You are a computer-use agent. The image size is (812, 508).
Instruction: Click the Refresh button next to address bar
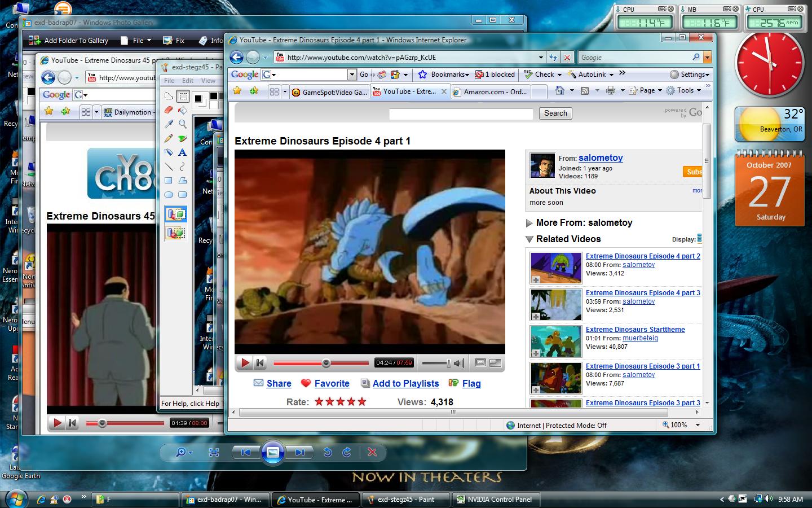(553, 57)
